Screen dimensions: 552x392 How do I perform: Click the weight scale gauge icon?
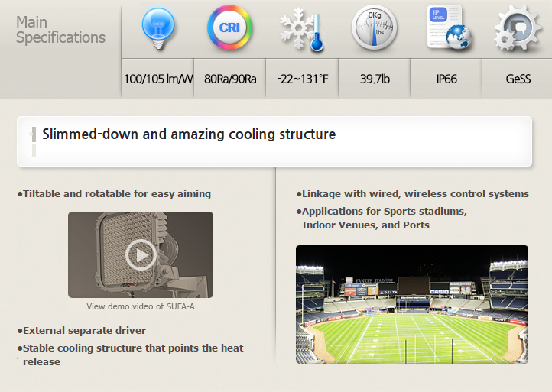coord(374,28)
